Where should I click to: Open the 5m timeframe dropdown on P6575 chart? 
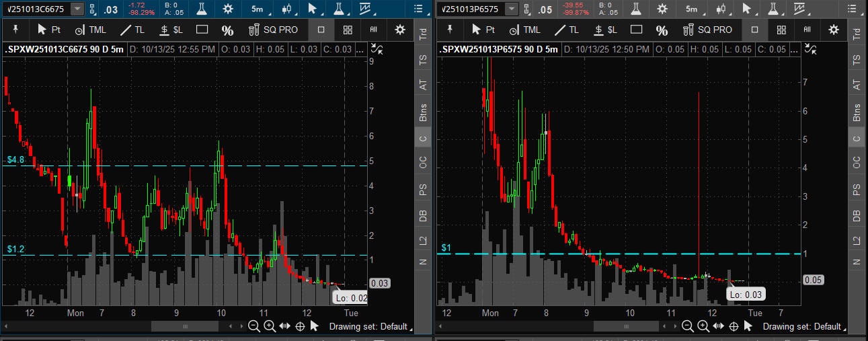click(x=692, y=9)
